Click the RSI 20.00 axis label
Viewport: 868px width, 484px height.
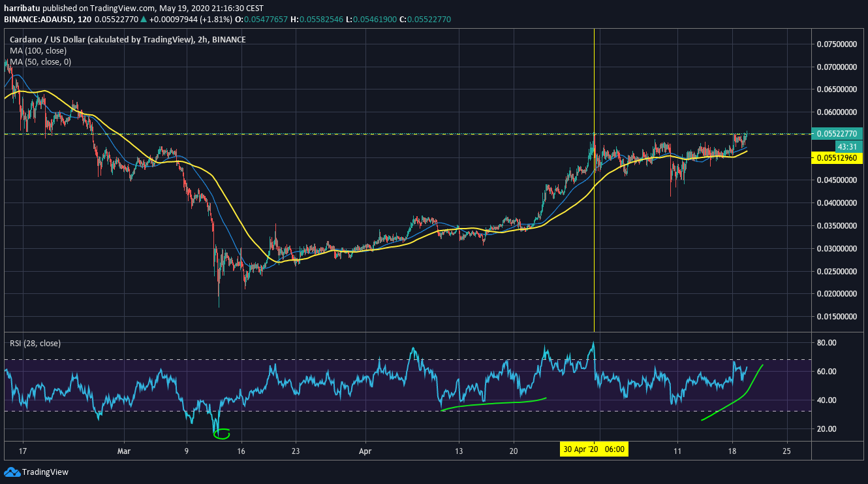coord(826,429)
